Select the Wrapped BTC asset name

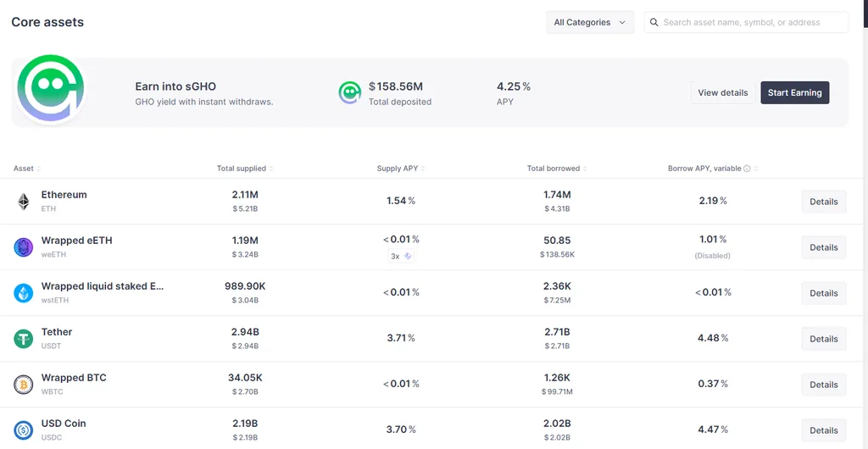tap(74, 378)
